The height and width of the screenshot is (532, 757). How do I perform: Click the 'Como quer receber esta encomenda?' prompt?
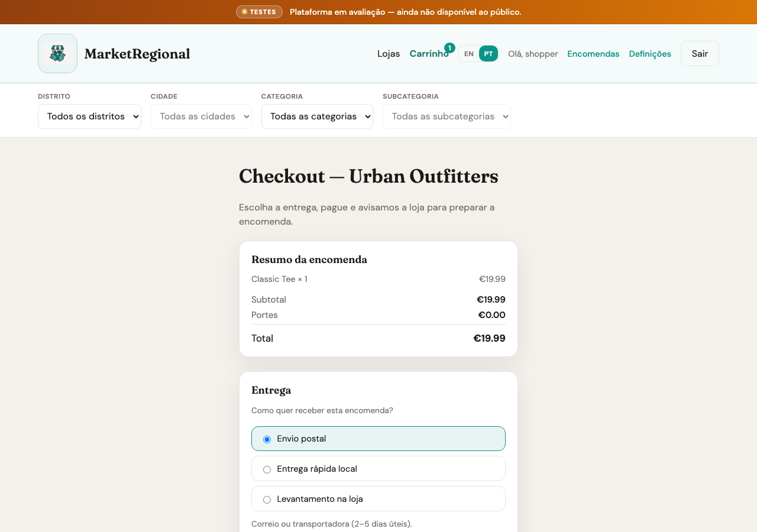click(x=322, y=410)
